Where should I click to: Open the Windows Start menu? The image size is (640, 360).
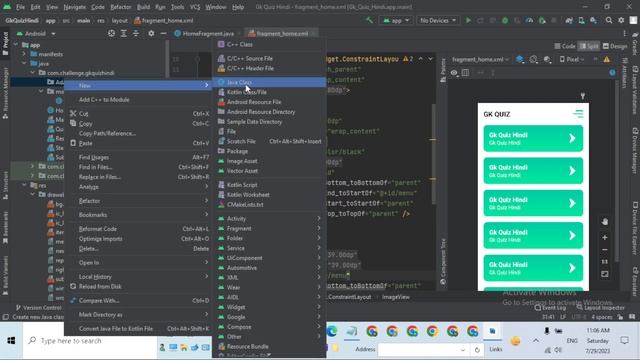[11, 340]
